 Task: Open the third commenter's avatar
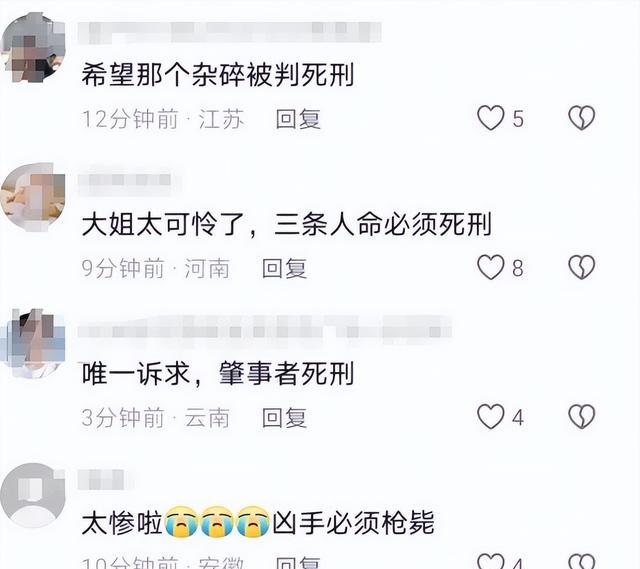tap(33, 345)
